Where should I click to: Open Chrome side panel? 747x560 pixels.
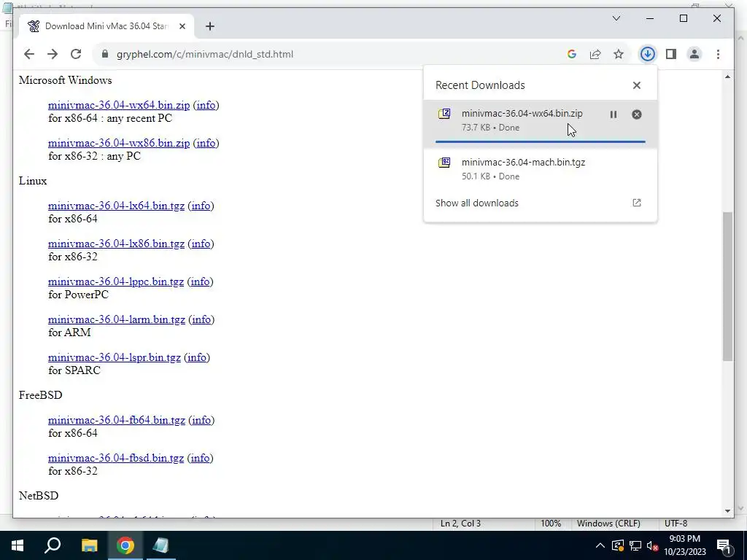pyautogui.click(x=671, y=54)
